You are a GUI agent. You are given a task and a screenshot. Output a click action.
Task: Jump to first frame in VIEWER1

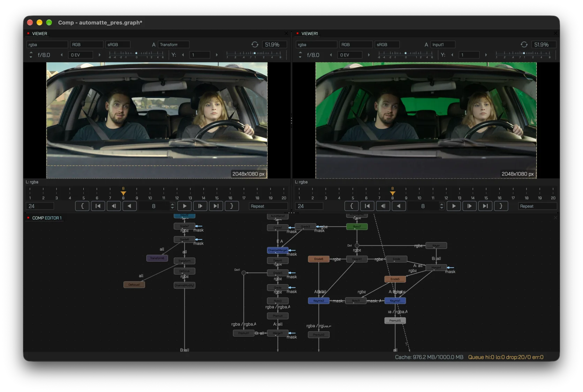point(367,206)
